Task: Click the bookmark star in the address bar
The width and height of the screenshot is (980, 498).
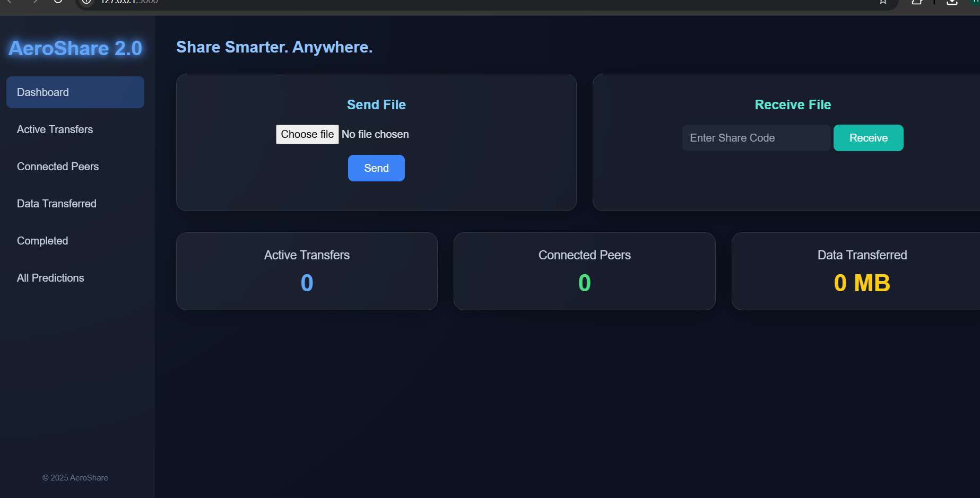Action: [x=882, y=2]
